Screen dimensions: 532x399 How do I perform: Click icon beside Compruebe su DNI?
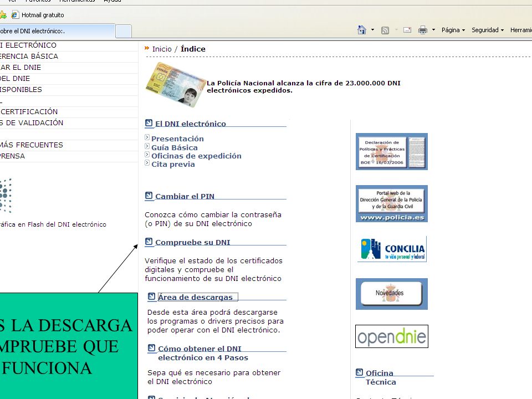(x=149, y=242)
